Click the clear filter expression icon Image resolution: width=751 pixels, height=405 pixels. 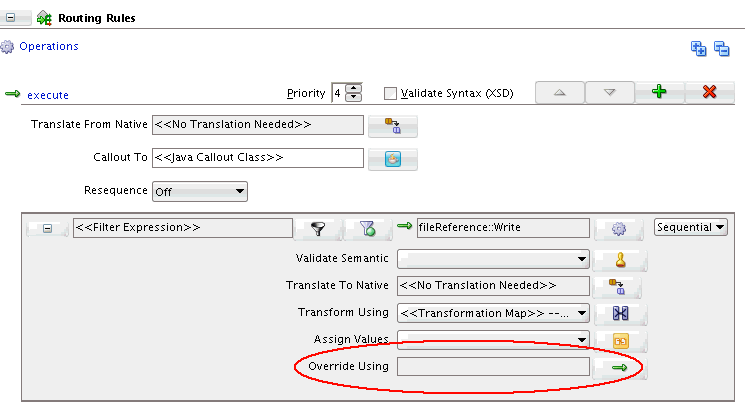(367, 229)
